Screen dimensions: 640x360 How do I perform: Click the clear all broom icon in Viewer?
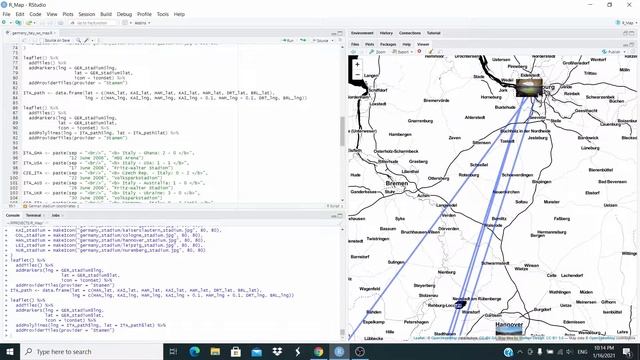point(430,52)
